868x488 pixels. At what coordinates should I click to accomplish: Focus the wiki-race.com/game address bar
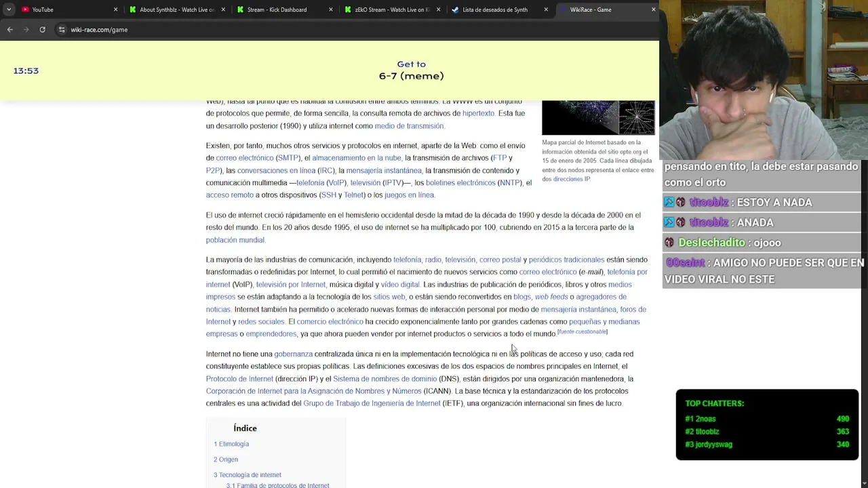(x=99, y=30)
